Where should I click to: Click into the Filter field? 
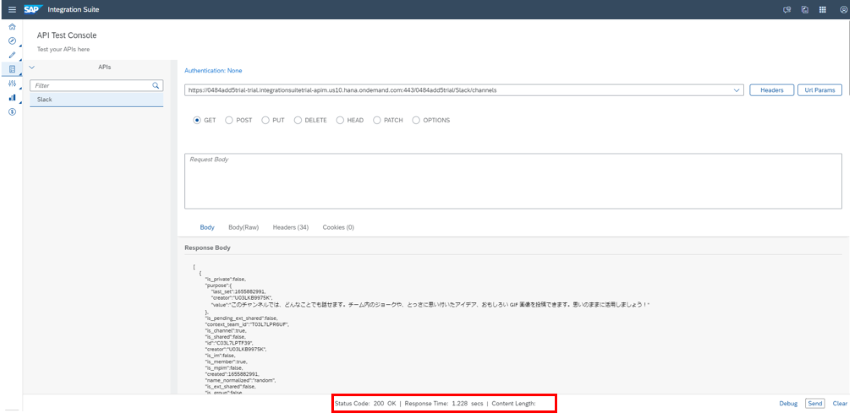point(96,86)
